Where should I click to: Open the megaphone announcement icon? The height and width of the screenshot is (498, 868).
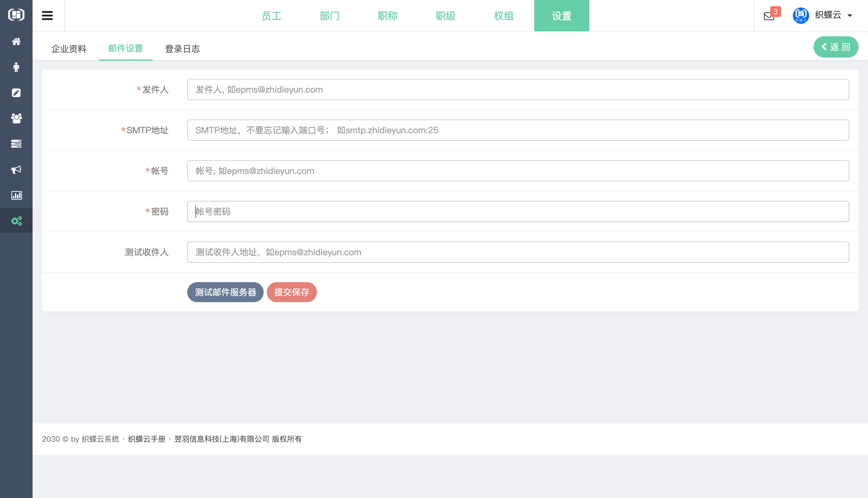tap(16, 170)
